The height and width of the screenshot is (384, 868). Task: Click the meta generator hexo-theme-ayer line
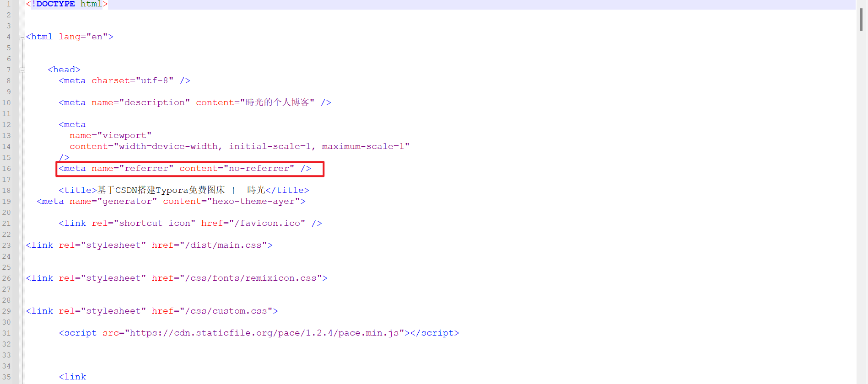(171, 202)
